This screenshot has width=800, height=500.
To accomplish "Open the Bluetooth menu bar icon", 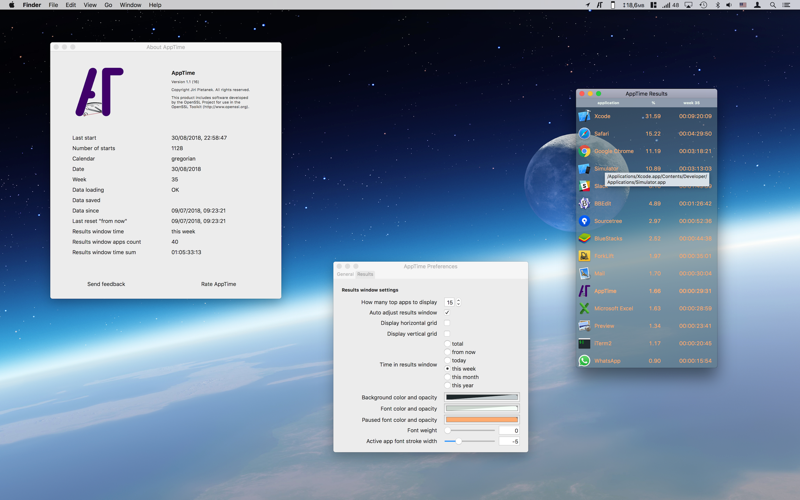I will click(x=717, y=5).
